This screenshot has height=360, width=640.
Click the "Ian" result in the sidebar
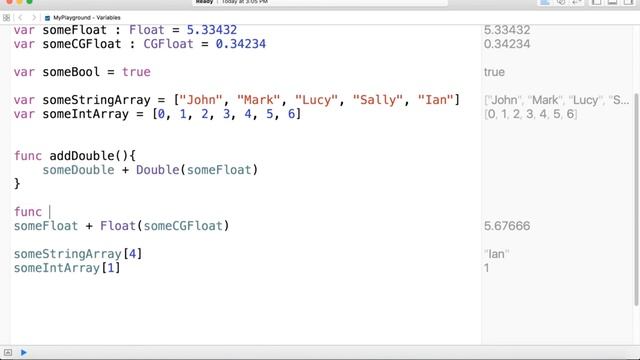[496, 254]
